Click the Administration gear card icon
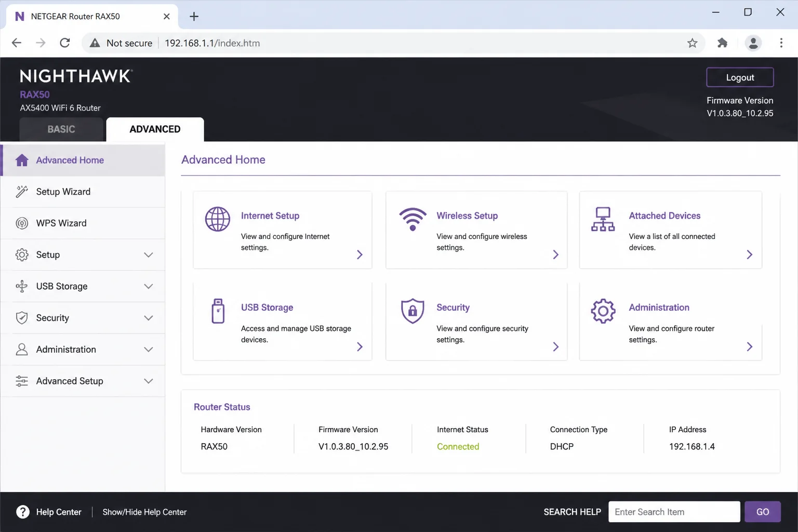This screenshot has width=798, height=532. tap(603, 311)
